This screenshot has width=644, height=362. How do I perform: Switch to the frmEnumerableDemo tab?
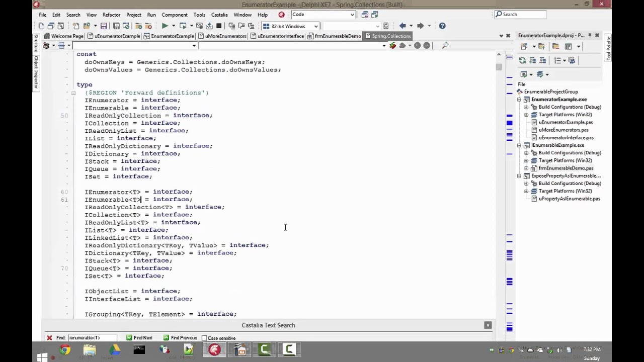point(334,36)
